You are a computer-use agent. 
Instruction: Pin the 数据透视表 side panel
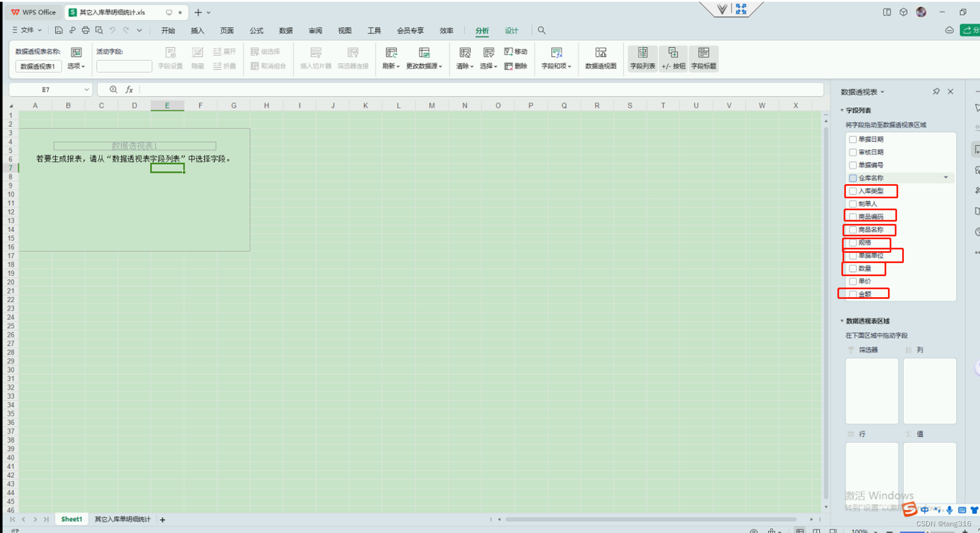[936, 91]
